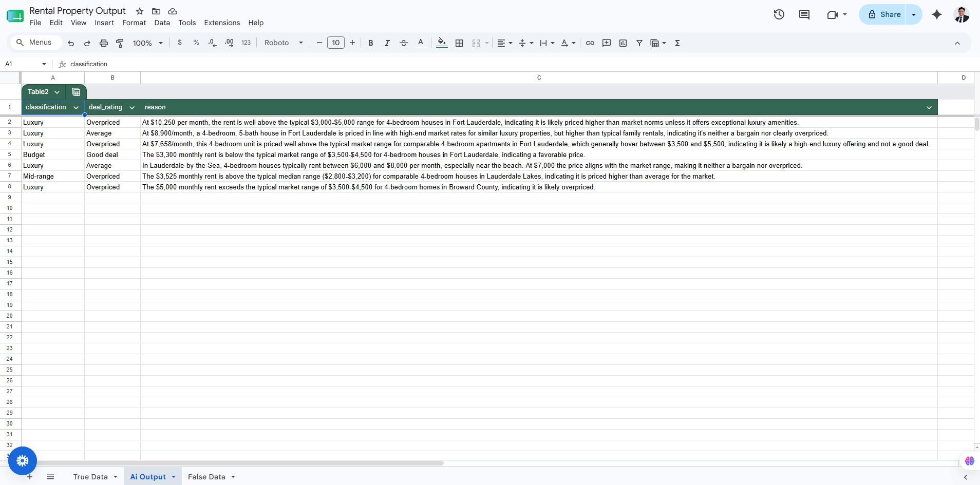Insert comment icon in toolbar
980x485 pixels.
click(x=607, y=43)
